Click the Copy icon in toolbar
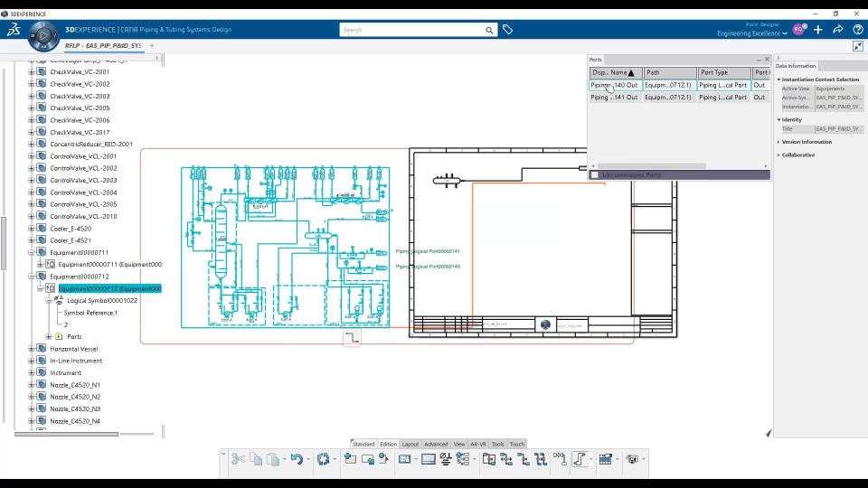Image resolution: width=868 pixels, height=488 pixels. coord(256,459)
